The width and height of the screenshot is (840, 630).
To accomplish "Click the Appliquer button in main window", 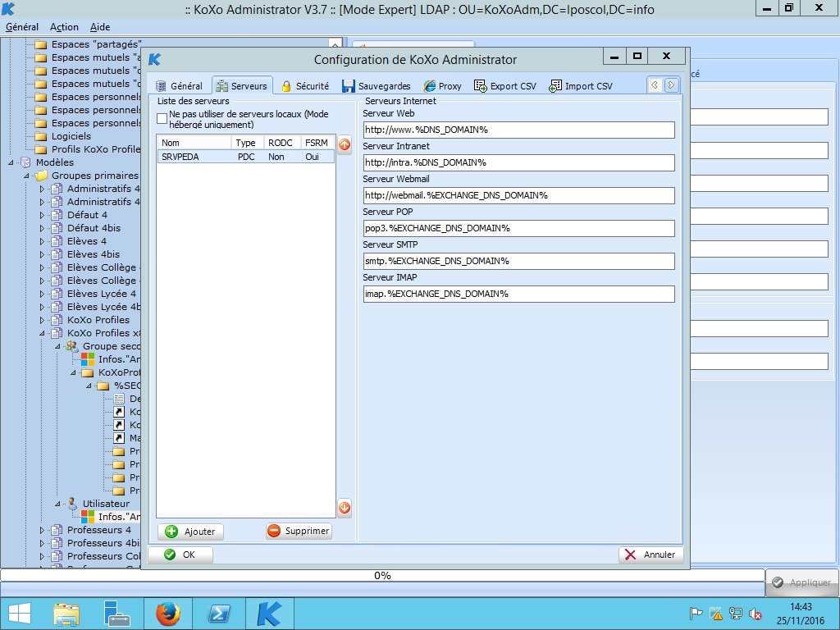I will coord(802,582).
